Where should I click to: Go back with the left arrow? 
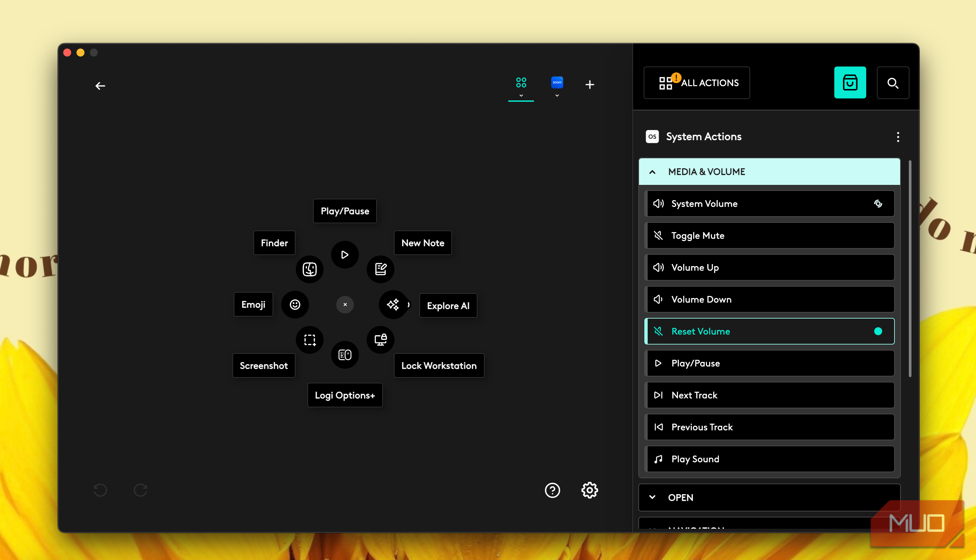100,86
